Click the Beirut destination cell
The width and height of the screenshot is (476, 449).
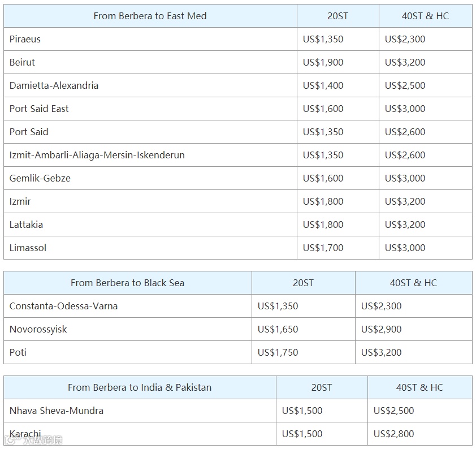150,62
